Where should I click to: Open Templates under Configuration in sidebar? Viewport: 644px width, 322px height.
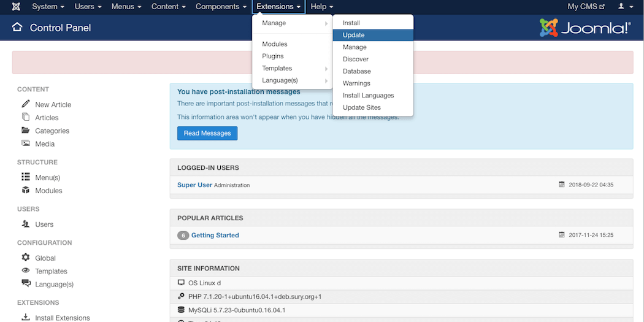pos(52,272)
